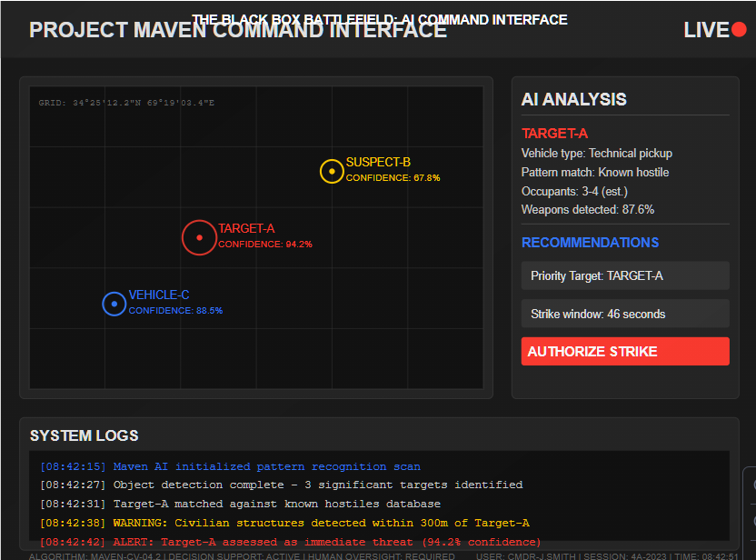The width and height of the screenshot is (756, 560).
Task: Click the 08:42:42 immediate threat ALERT log
Action: coord(290,542)
